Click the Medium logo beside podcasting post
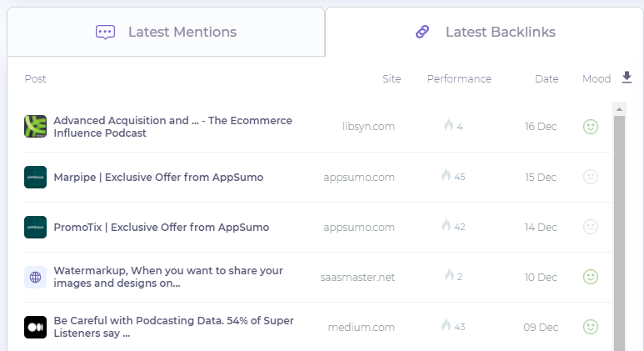 (x=35, y=327)
